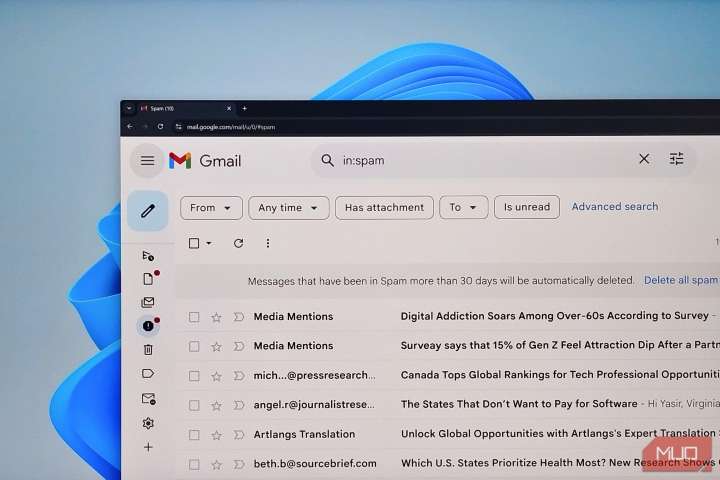Open the All Mail folder in the sidebar
This screenshot has height=480, width=720.
coord(148,302)
